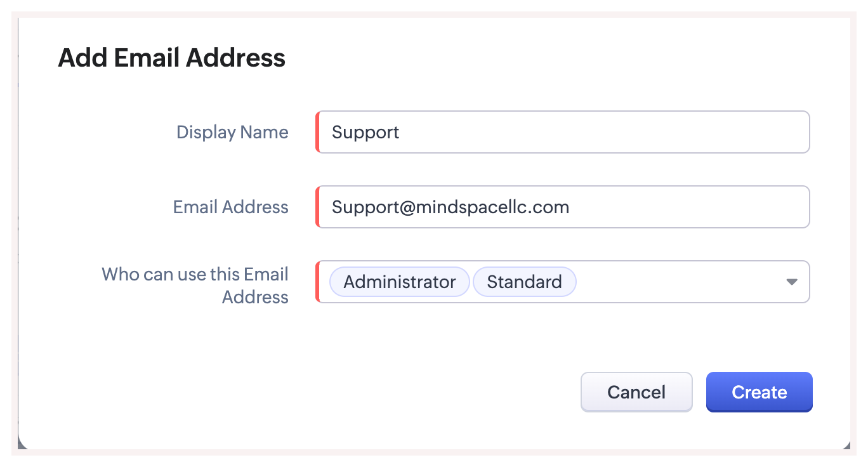Click empty space in the Email Address field
Image resolution: width=868 pixels, height=467 pixels.
click(x=685, y=207)
